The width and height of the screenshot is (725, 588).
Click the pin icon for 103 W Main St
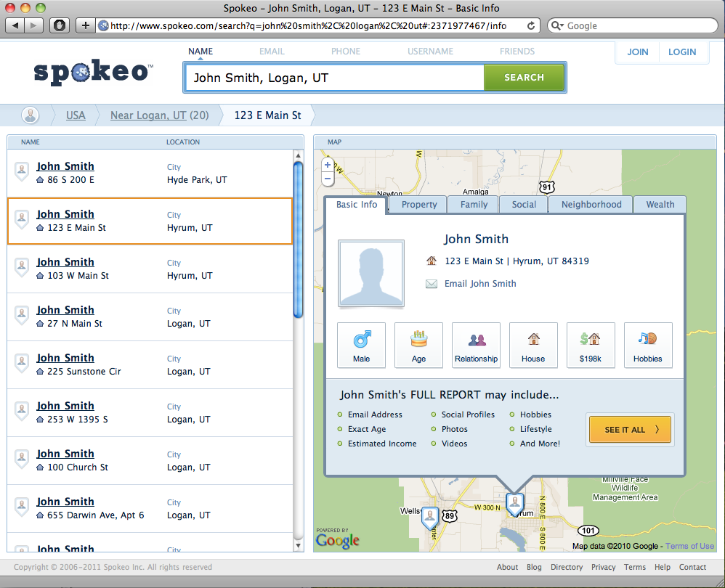coord(22,268)
